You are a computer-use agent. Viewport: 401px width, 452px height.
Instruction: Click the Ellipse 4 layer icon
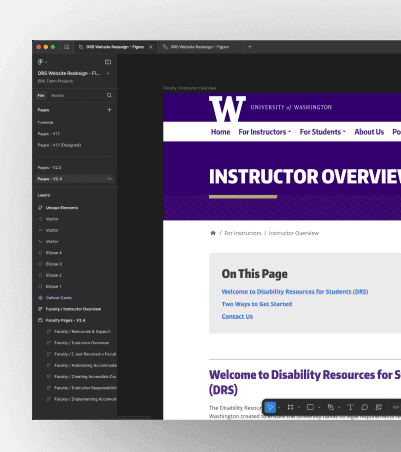[40, 253]
